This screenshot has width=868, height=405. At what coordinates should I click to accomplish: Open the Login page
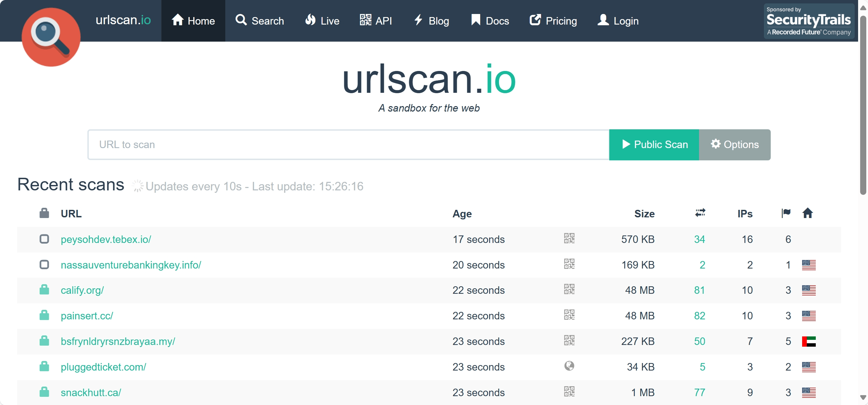point(618,21)
